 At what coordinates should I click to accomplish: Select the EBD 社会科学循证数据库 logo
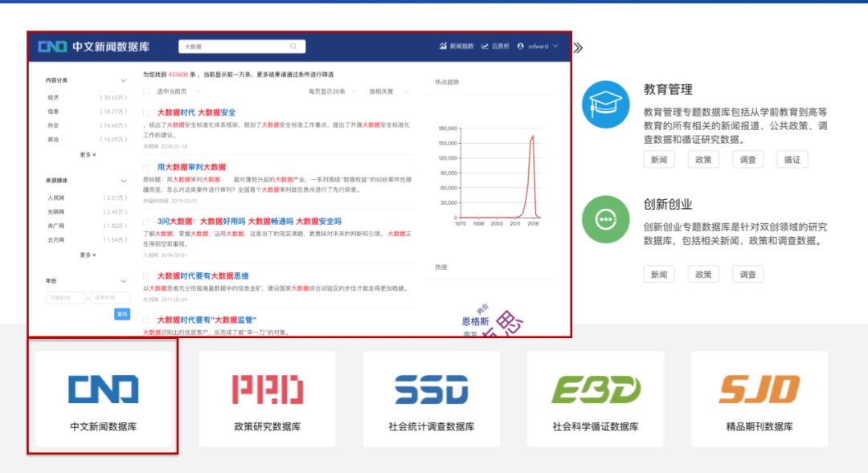596,389
